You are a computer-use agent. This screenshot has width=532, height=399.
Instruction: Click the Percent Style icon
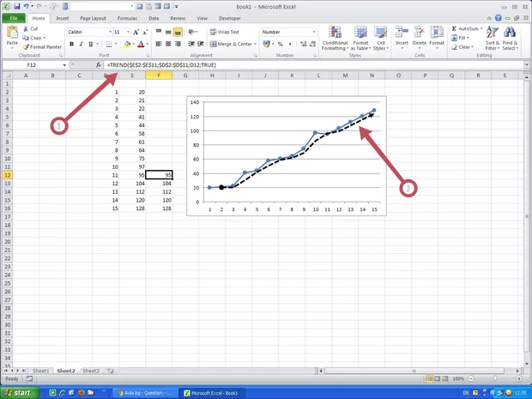(281, 44)
